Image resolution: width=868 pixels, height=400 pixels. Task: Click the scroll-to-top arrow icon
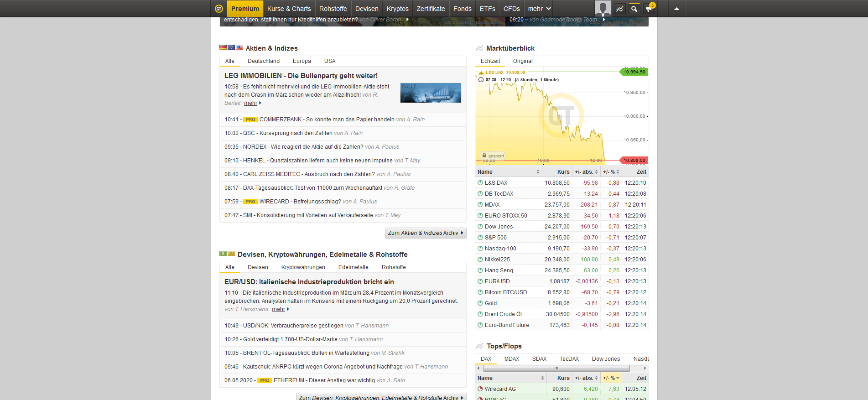click(x=676, y=9)
